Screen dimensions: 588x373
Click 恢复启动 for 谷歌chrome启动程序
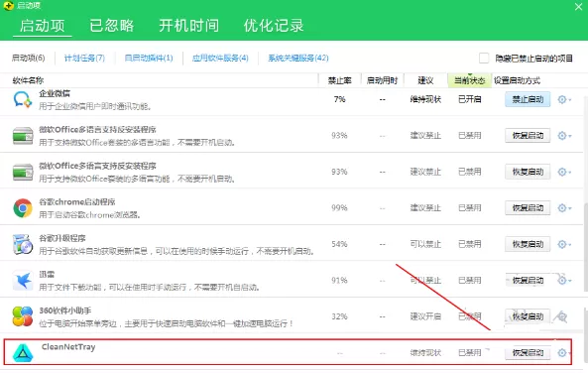[528, 208]
